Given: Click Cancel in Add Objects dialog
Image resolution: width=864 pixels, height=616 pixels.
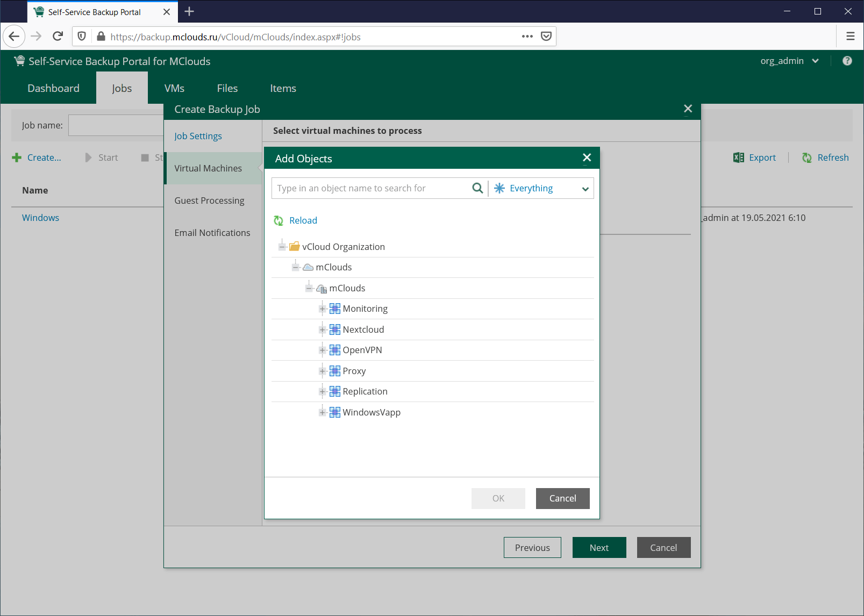Looking at the screenshot, I should click(562, 498).
